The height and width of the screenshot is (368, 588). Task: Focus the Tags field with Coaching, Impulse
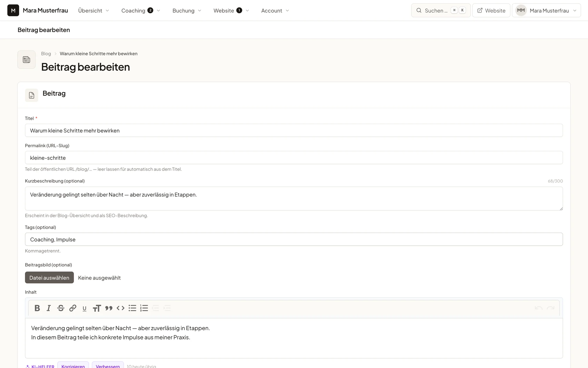294,239
